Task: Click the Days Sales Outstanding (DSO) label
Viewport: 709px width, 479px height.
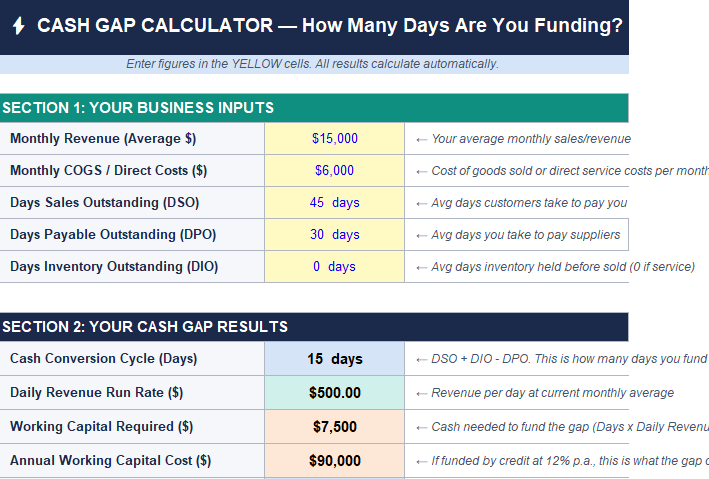Action: pos(105,203)
